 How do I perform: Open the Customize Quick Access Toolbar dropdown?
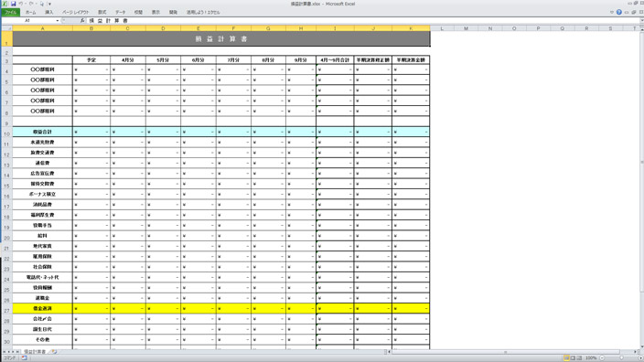click(x=49, y=4)
